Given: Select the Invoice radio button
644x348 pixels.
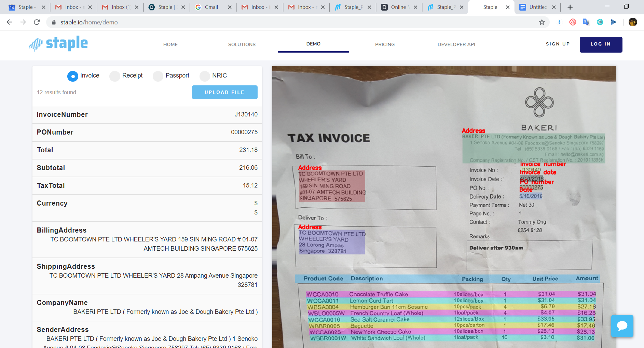Looking at the screenshot, I should 73,76.
